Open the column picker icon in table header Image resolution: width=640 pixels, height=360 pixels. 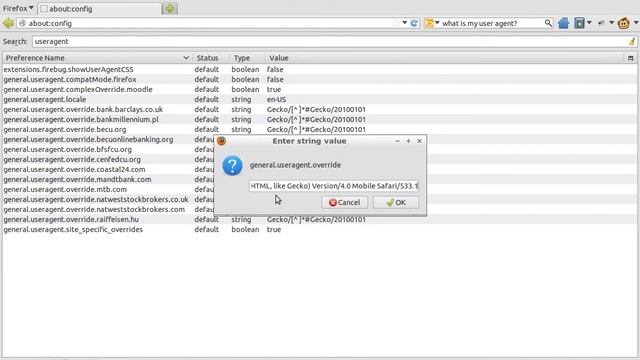coord(631,58)
